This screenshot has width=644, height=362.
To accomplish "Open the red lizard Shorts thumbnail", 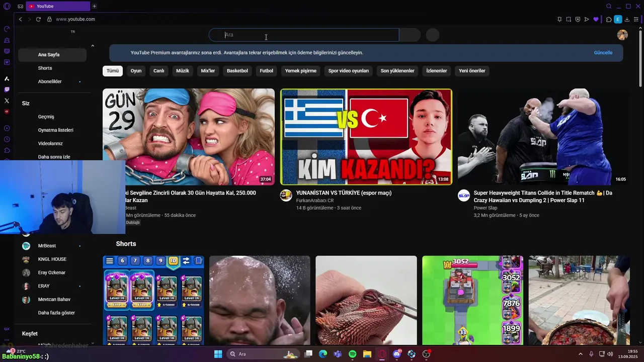I will coord(366,301).
